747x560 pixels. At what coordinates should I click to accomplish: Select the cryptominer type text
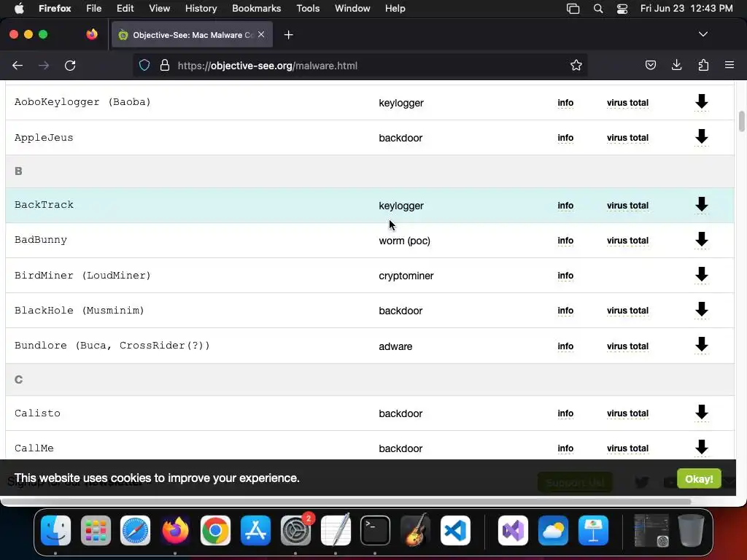pyautogui.click(x=406, y=276)
